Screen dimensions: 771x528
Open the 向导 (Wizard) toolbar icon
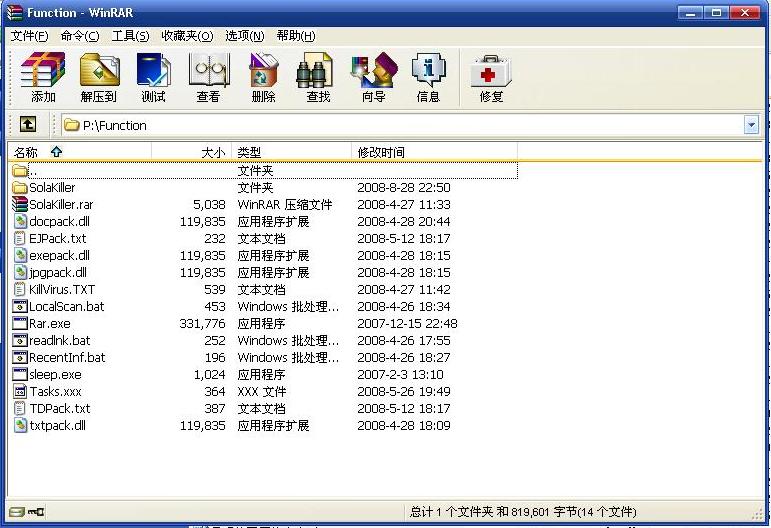374,77
